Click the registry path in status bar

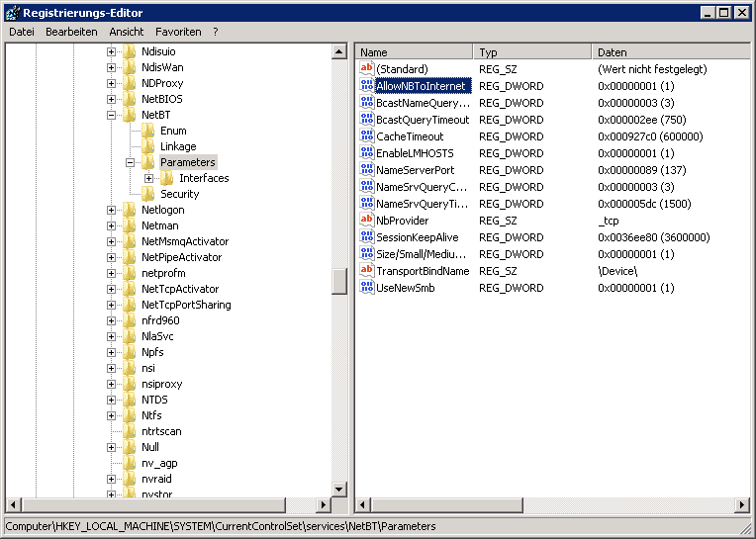click(x=221, y=526)
